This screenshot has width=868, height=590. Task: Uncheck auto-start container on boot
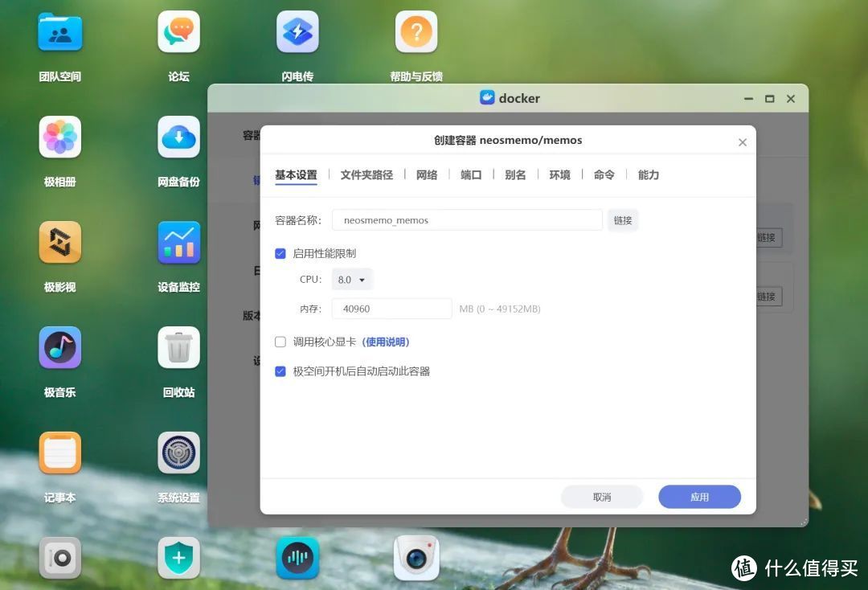point(280,371)
